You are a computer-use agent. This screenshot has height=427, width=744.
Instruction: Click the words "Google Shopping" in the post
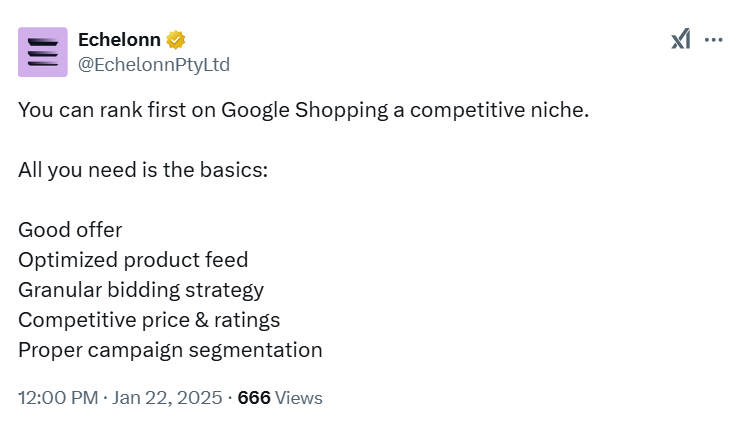pyautogui.click(x=310, y=109)
